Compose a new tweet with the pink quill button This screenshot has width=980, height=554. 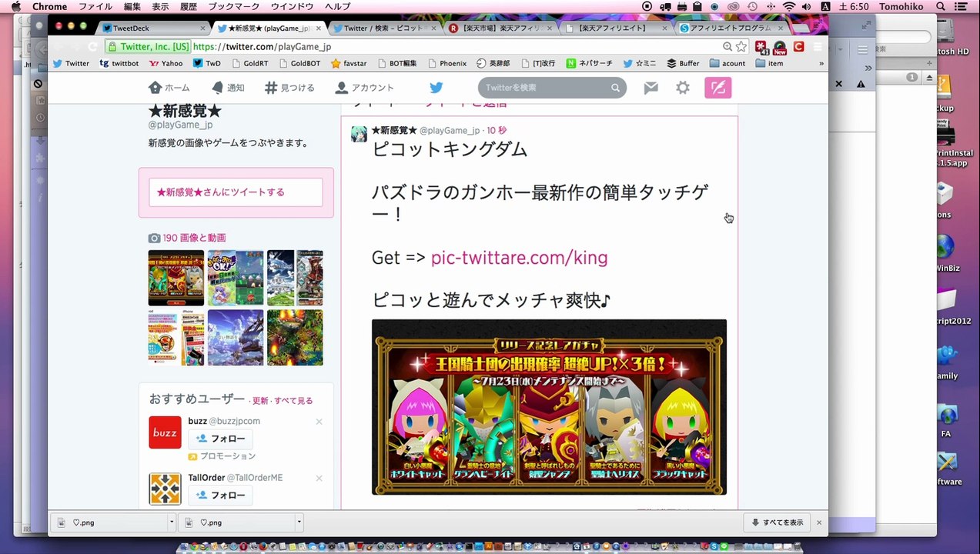tap(717, 88)
